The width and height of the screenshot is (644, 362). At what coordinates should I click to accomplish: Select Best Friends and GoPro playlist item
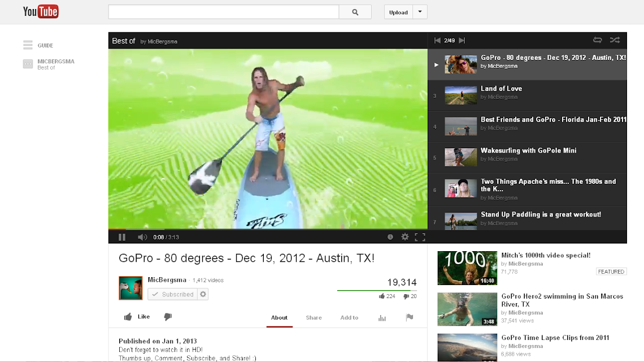[x=528, y=127]
